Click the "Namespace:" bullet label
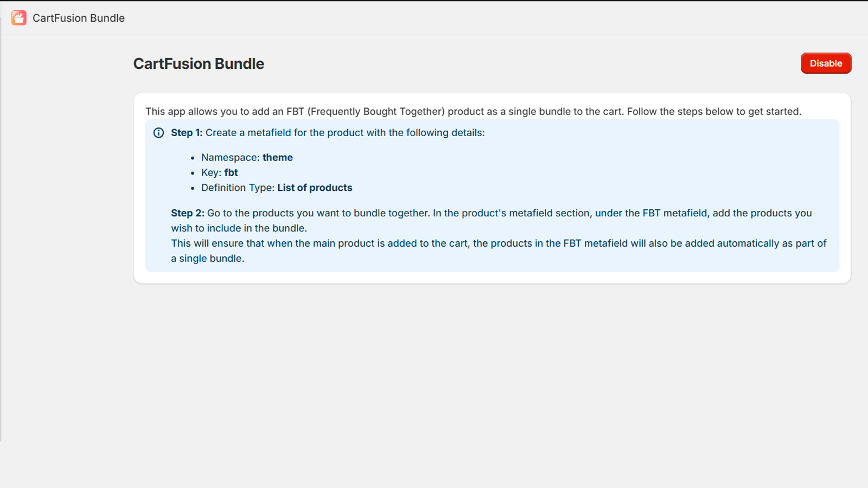 pyautogui.click(x=230, y=157)
